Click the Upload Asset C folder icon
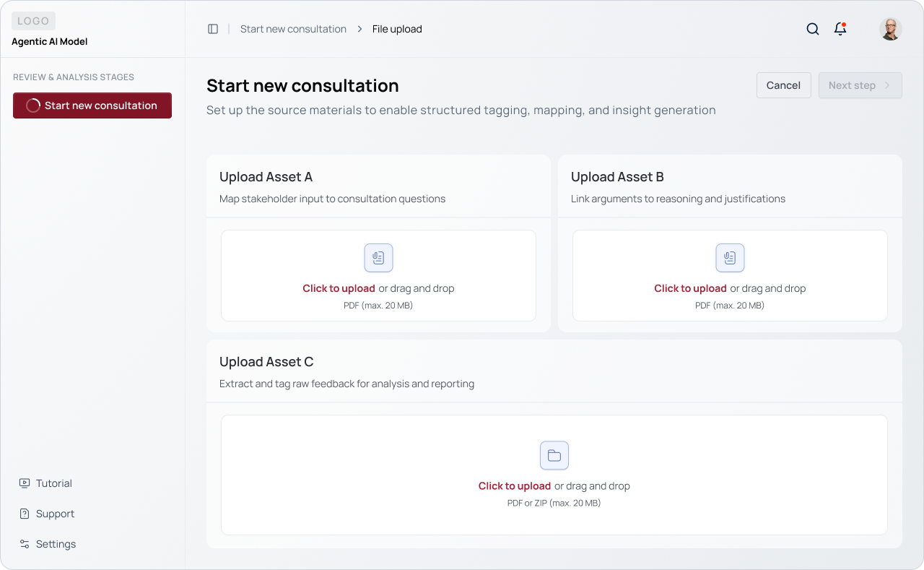The height and width of the screenshot is (570, 924). point(554,456)
